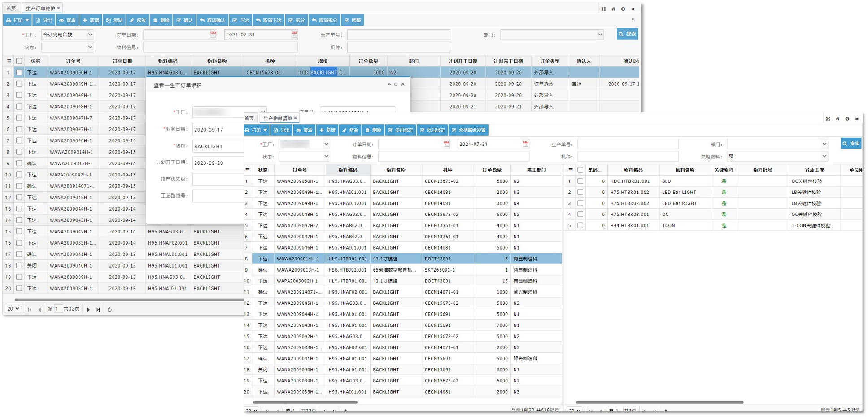
Task: Click the refresh icon in the left pagination bar
Action: point(109,309)
